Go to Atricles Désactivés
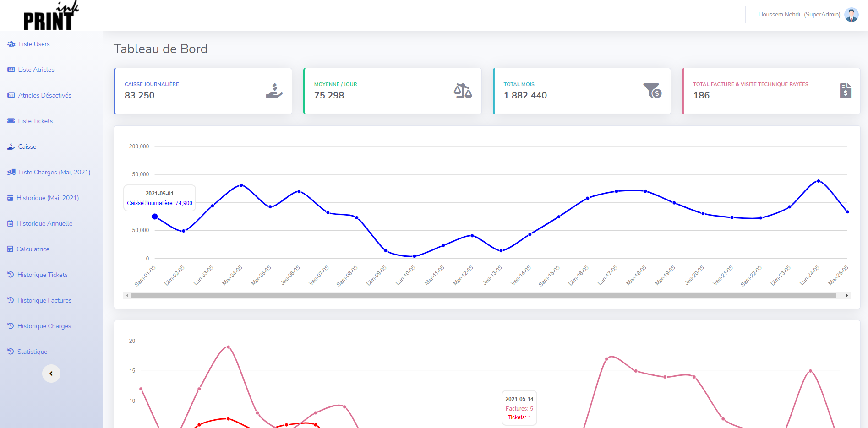 (45, 95)
